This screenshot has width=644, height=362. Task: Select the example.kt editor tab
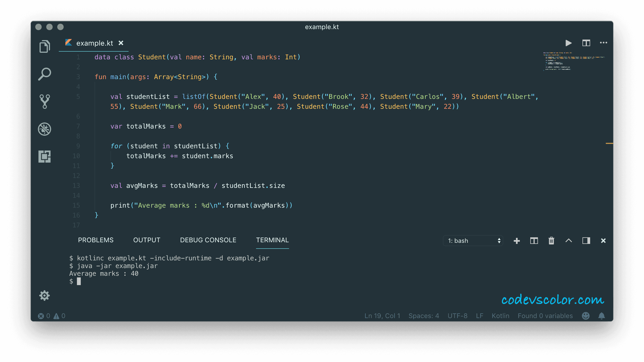[x=94, y=43]
